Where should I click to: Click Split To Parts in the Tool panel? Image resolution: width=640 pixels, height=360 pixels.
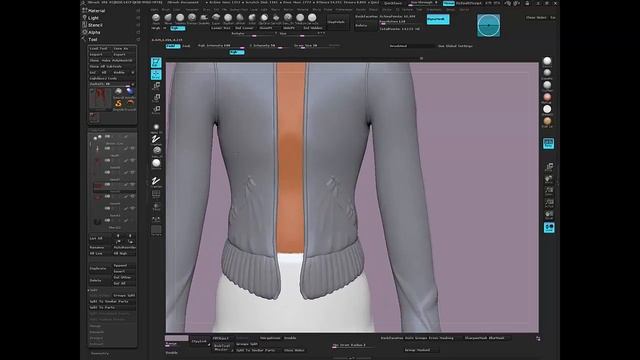coord(112,307)
